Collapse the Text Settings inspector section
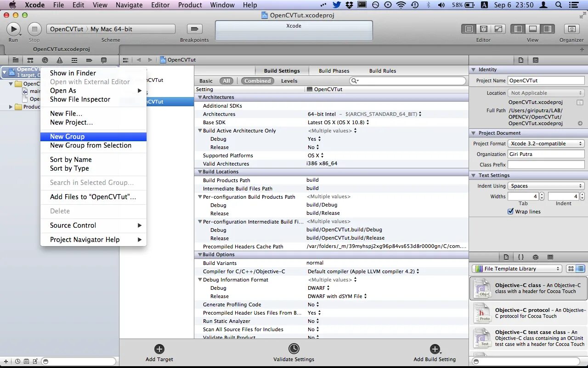 coord(474,175)
